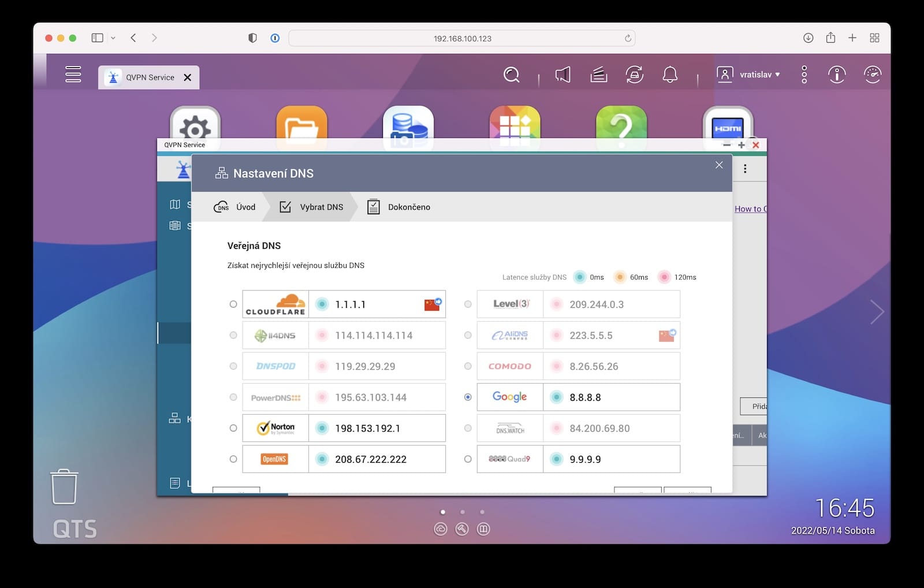Image resolution: width=924 pixels, height=588 pixels.
Task: Select the Level3 209.244.0.3 radio button
Action: 468,304
